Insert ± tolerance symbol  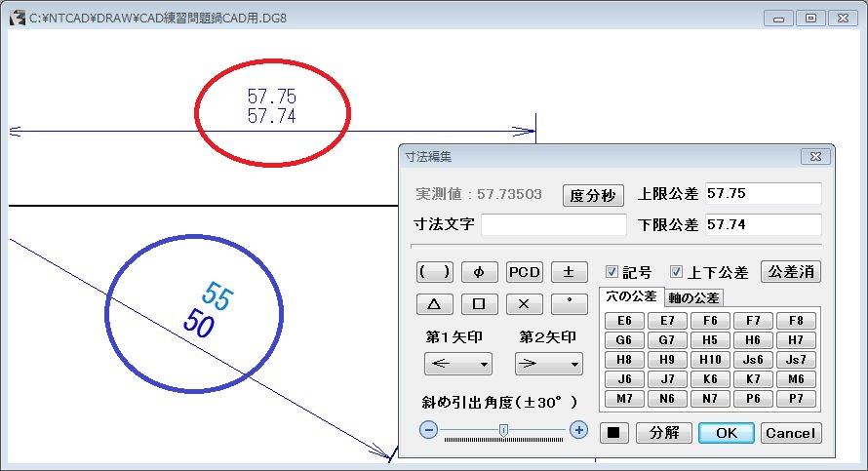(x=569, y=272)
